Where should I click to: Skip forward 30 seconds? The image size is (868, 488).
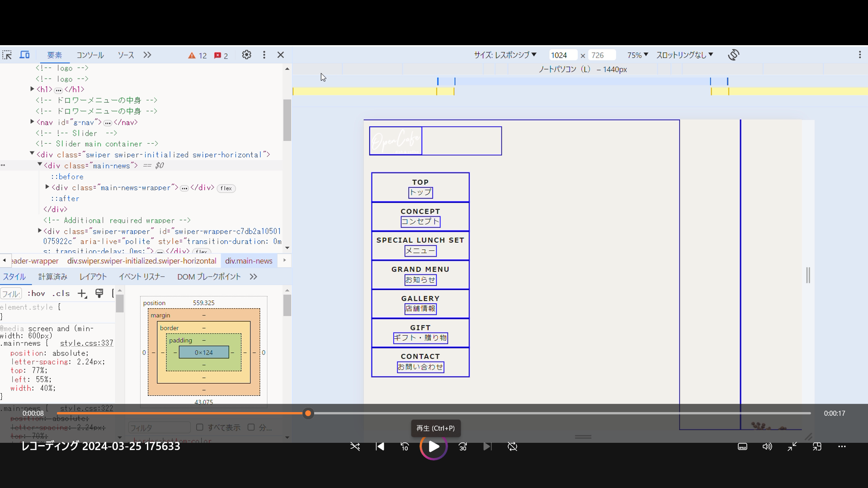click(462, 446)
